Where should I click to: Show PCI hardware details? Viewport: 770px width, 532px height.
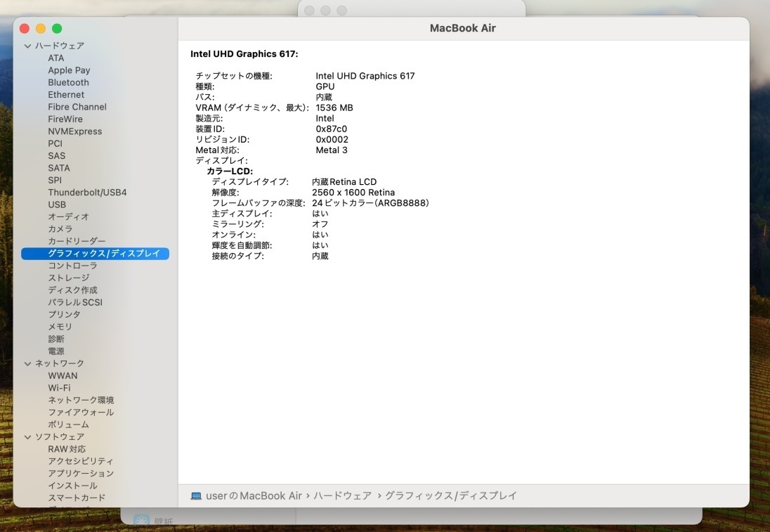(x=55, y=144)
